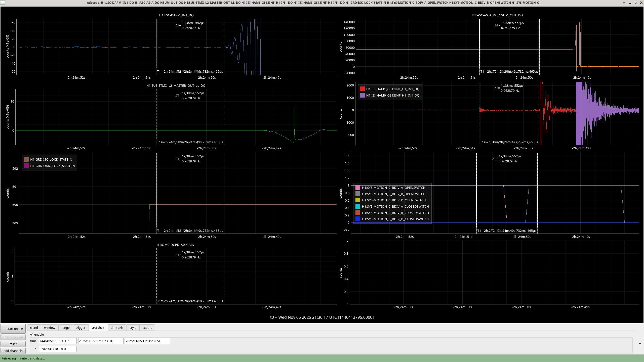The width and height of the screenshot is (644, 362).
Task: Click the window shade-up arrow in title bar
Action: tap(624, 3)
